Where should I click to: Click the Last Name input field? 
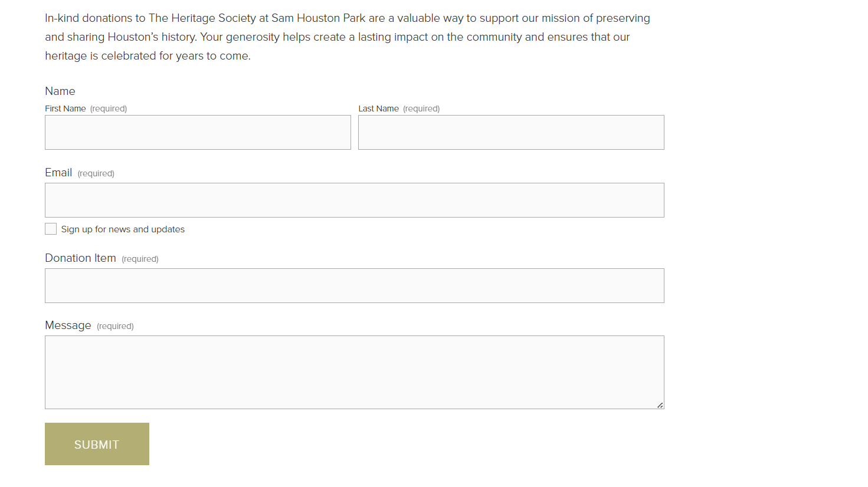(x=511, y=132)
